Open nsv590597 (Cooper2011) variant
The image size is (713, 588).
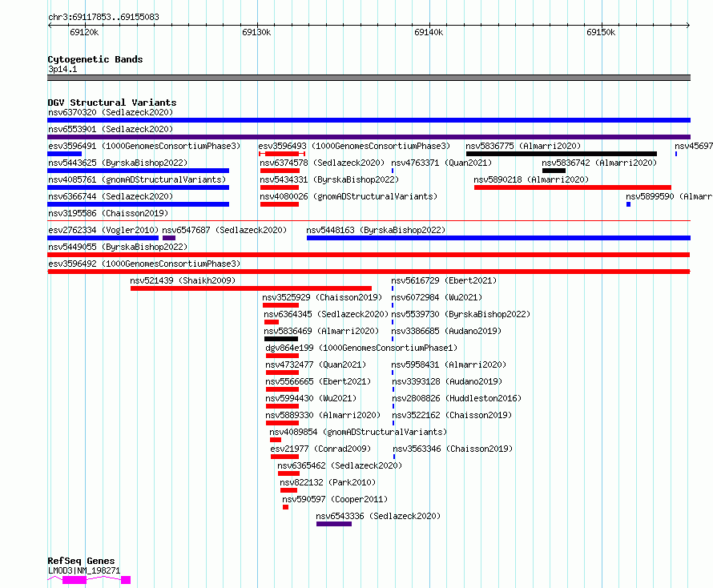335,499
